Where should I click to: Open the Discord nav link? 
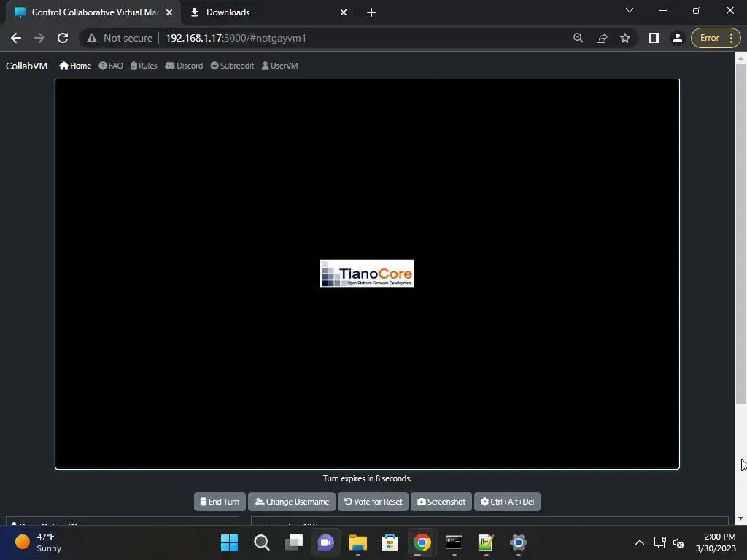[184, 66]
